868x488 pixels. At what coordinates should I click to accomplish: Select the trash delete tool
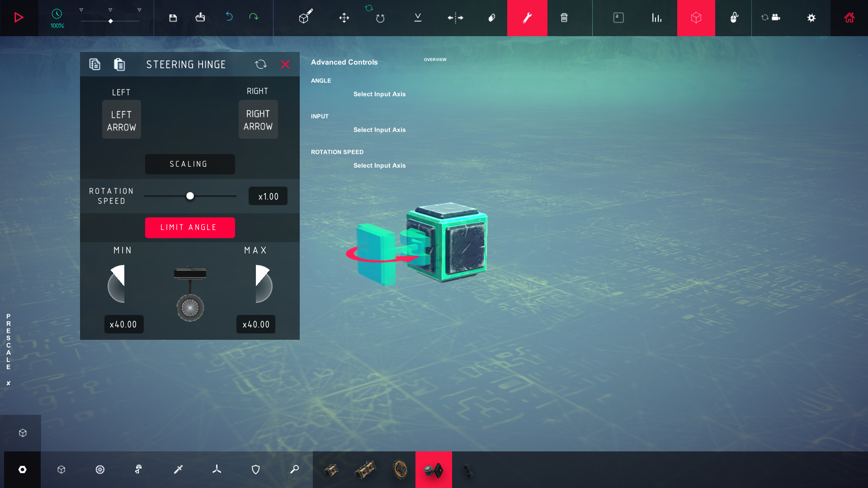[564, 18]
